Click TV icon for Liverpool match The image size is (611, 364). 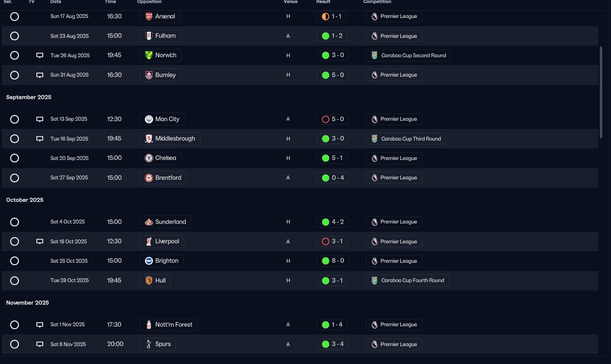pyautogui.click(x=40, y=241)
